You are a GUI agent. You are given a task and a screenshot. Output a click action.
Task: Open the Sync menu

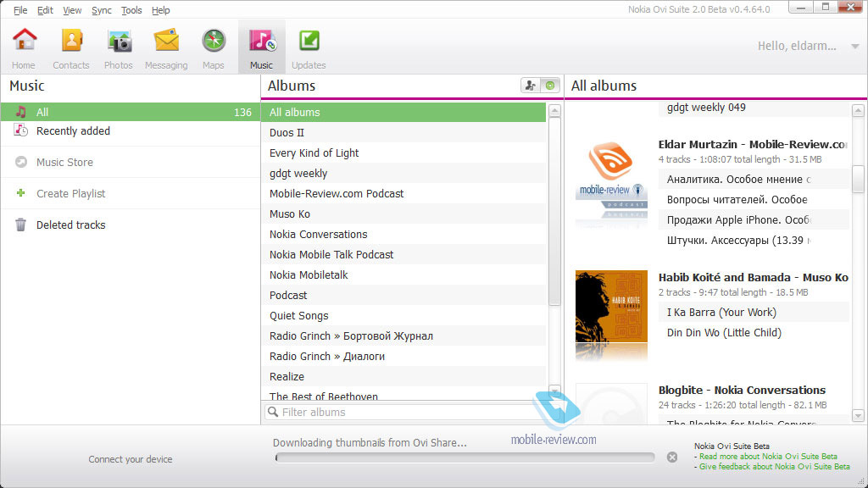[102, 10]
